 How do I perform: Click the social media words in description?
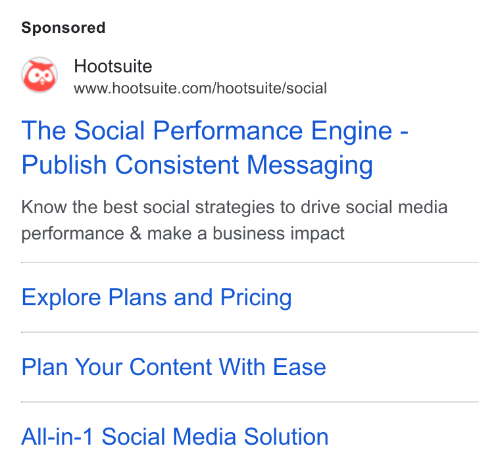pyautogui.click(x=397, y=207)
